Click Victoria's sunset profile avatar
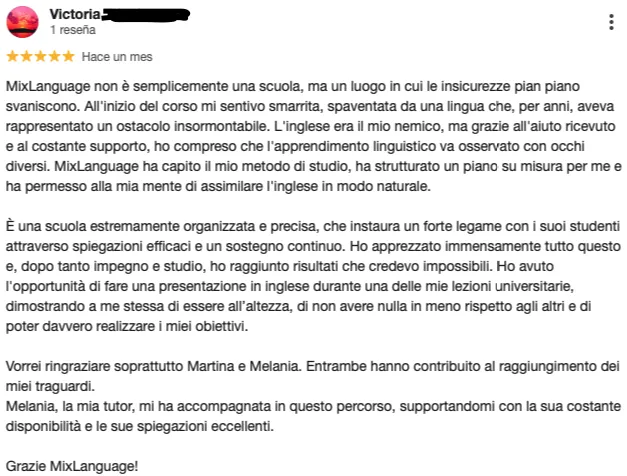Image resolution: width=627 pixels, height=476 pixels. point(22,22)
